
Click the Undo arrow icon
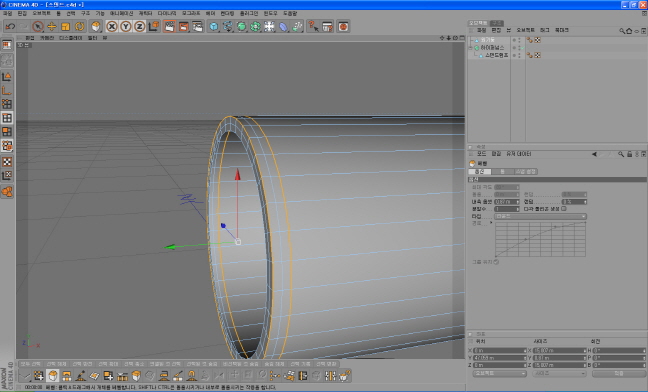pos(10,26)
